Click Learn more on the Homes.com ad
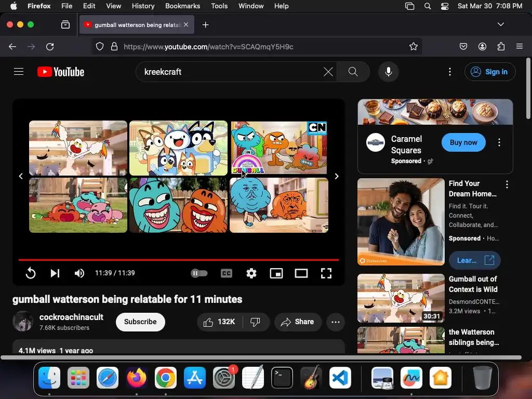Viewport: 532px width, 399px height. 474,260
